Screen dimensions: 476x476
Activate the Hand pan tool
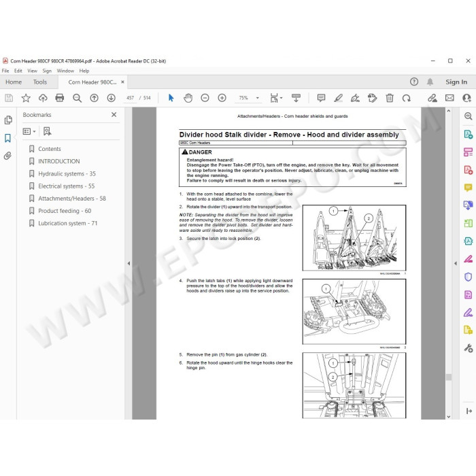[x=188, y=98]
